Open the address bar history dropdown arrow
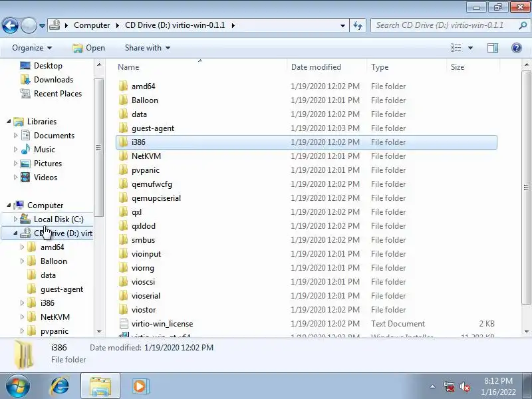Screen dimensions: 532x399 point(342,26)
